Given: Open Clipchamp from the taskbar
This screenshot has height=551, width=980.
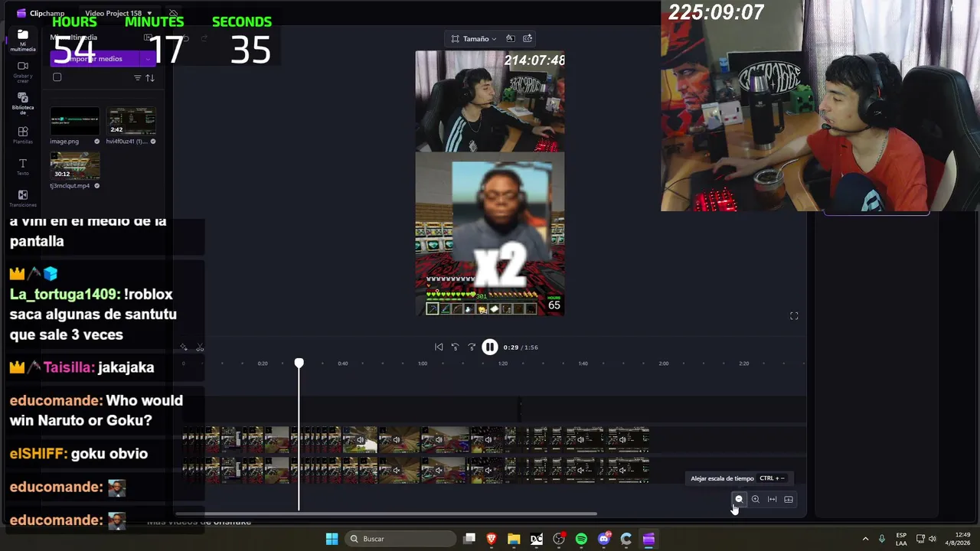Looking at the screenshot, I should 648,539.
